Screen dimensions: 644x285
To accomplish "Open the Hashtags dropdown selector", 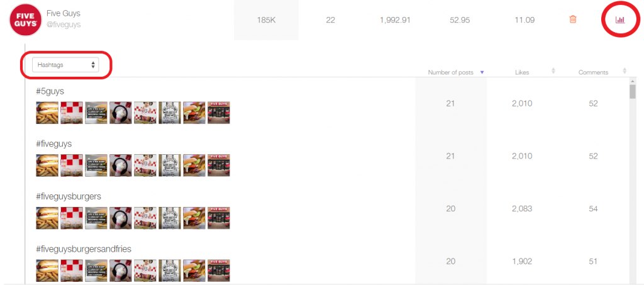I will 65,64.
